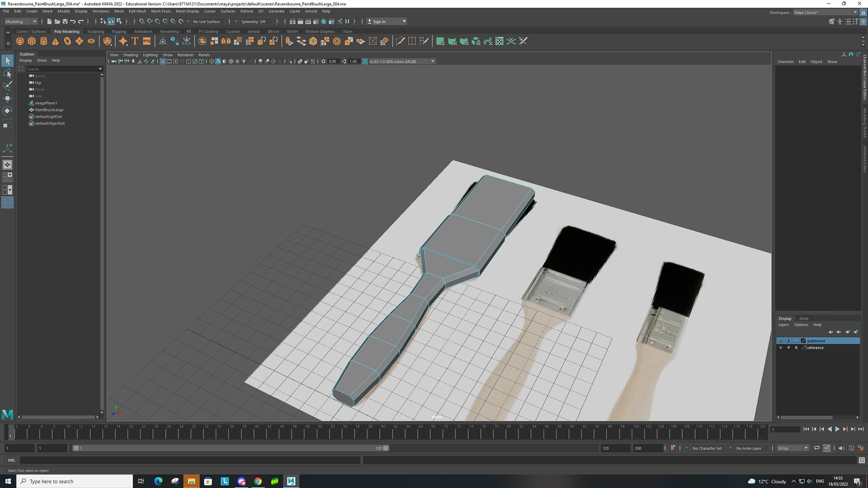
Task: Create a polygon cube from the shelf
Action: pyautogui.click(x=32, y=41)
